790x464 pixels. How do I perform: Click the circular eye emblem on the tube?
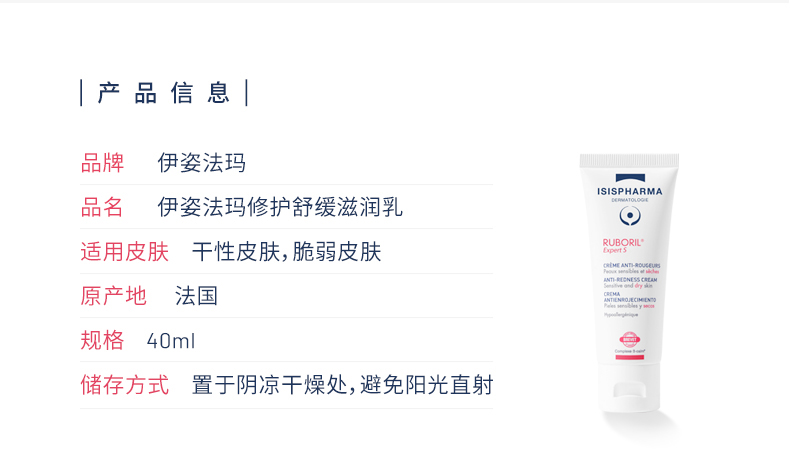pyautogui.click(x=630, y=216)
